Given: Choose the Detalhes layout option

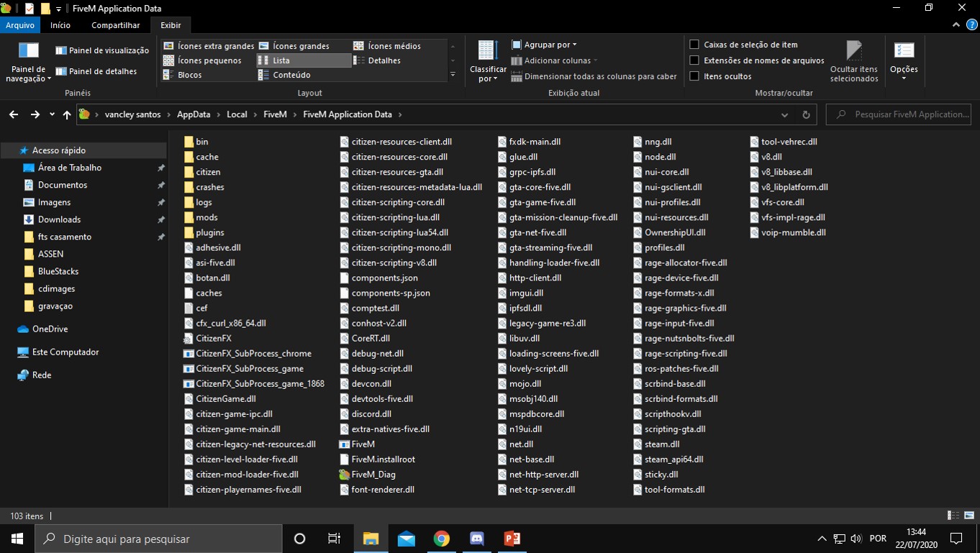Looking at the screenshot, I should [x=377, y=60].
